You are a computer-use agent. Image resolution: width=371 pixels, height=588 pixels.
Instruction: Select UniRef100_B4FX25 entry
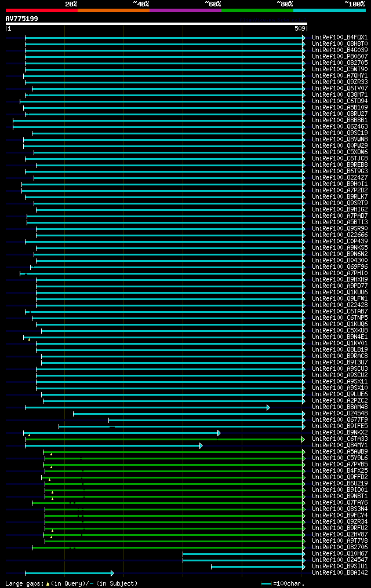pyautogui.click(x=340, y=471)
